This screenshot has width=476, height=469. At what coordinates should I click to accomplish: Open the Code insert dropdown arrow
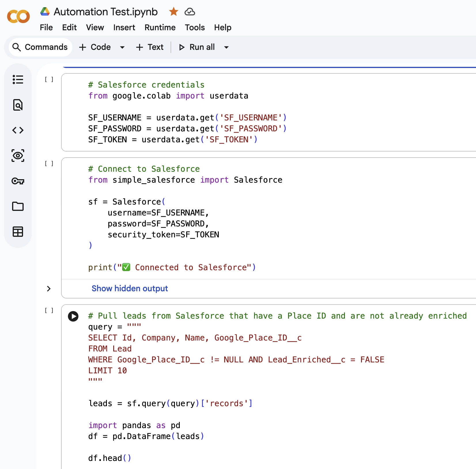coord(122,47)
